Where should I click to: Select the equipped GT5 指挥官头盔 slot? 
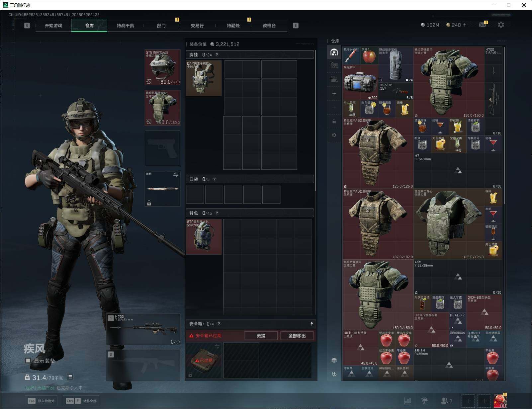point(162,67)
